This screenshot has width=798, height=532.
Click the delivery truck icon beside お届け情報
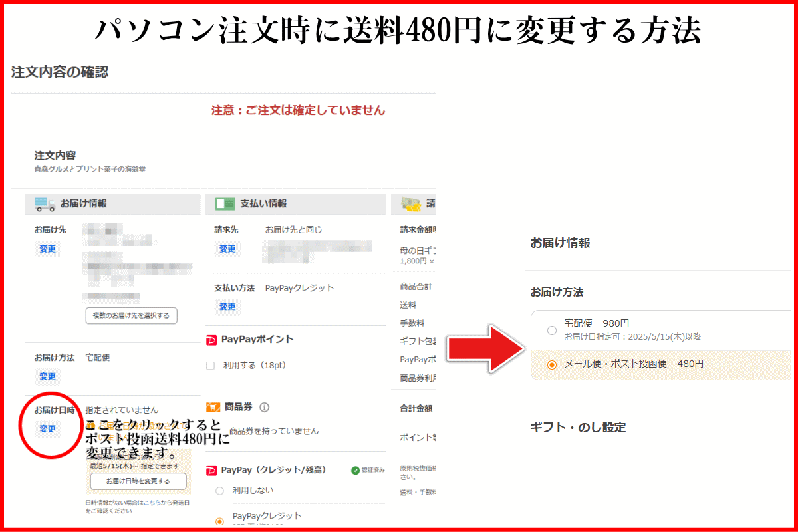click(x=45, y=204)
